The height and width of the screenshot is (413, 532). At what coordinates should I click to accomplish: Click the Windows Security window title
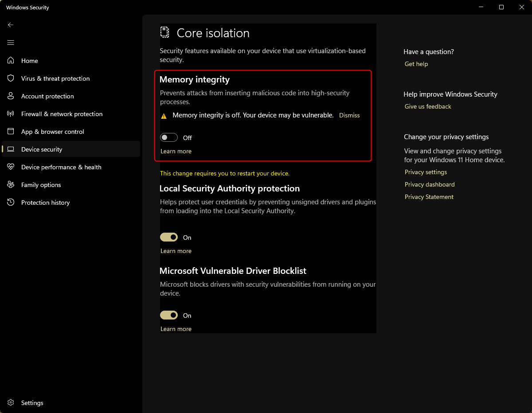point(27,8)
